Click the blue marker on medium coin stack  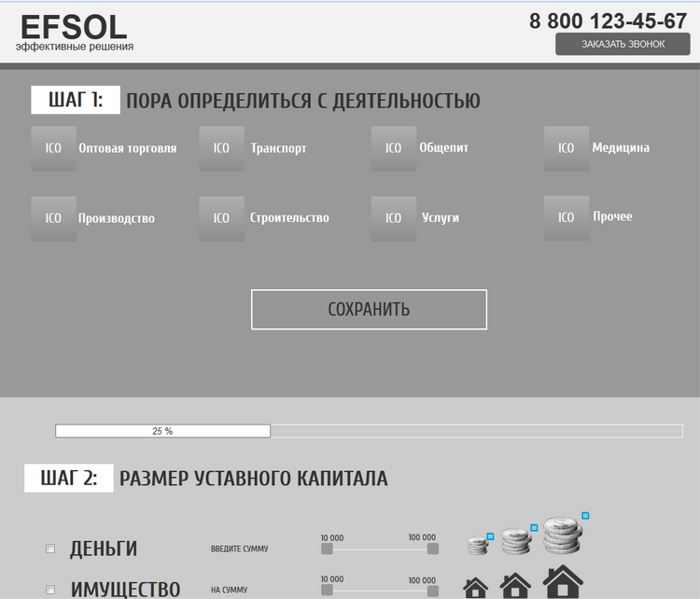(534, 528)
